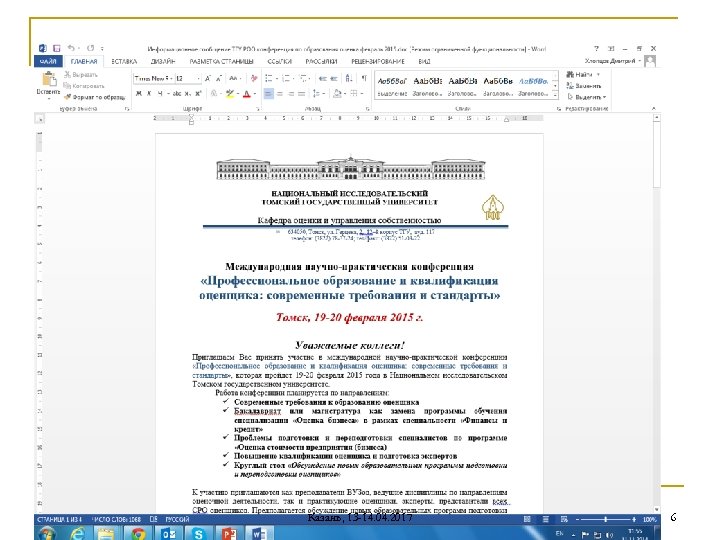
Task: Click the proofing errors icon in status bar
Action: coord(153,519)
